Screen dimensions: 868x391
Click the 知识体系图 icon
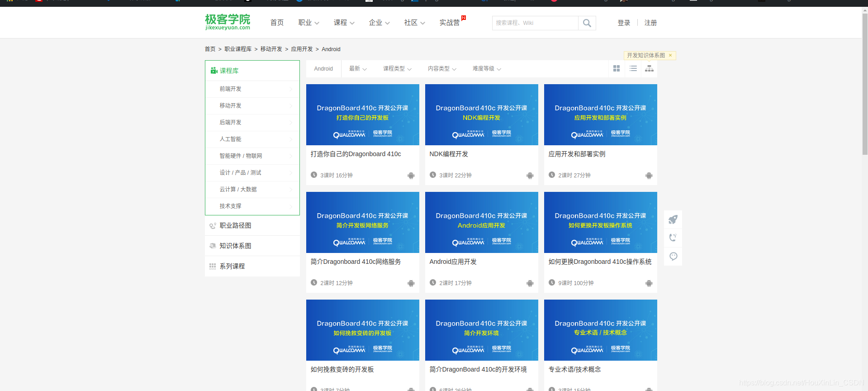(x=213, y=246)
